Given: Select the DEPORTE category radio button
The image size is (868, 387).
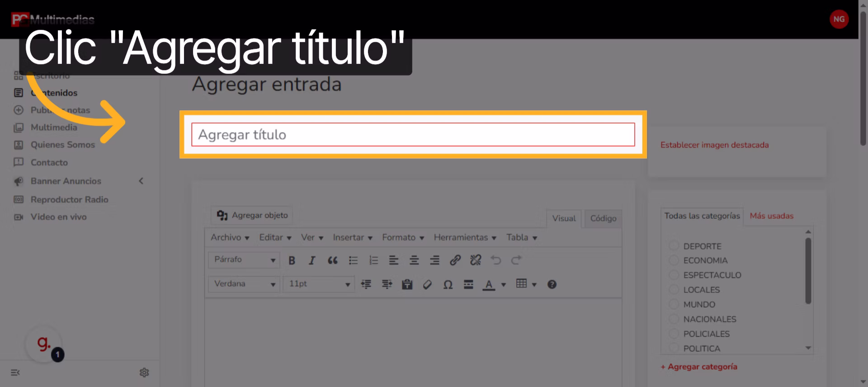Looking at the screenshot, I should tap(674, 246).
